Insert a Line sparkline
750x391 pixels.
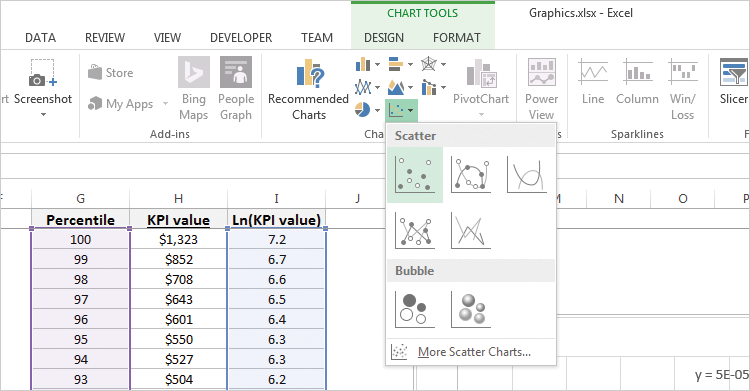pyautogui.click(x=593, y=81)
